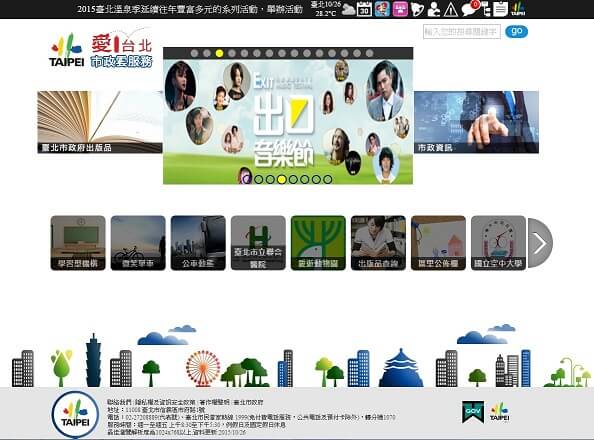Click the small Taipei logo beside GOV badge
This screenshot has height=440, width=594.
coord(499,412)
